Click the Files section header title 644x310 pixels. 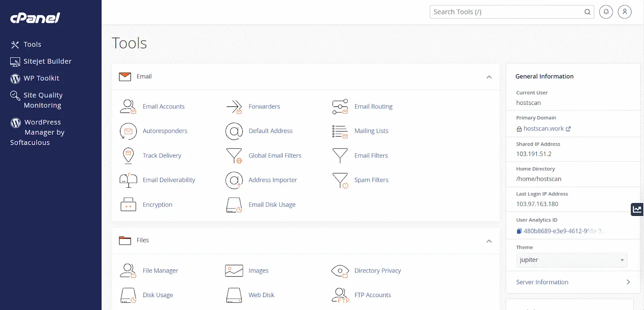[142, 240]
